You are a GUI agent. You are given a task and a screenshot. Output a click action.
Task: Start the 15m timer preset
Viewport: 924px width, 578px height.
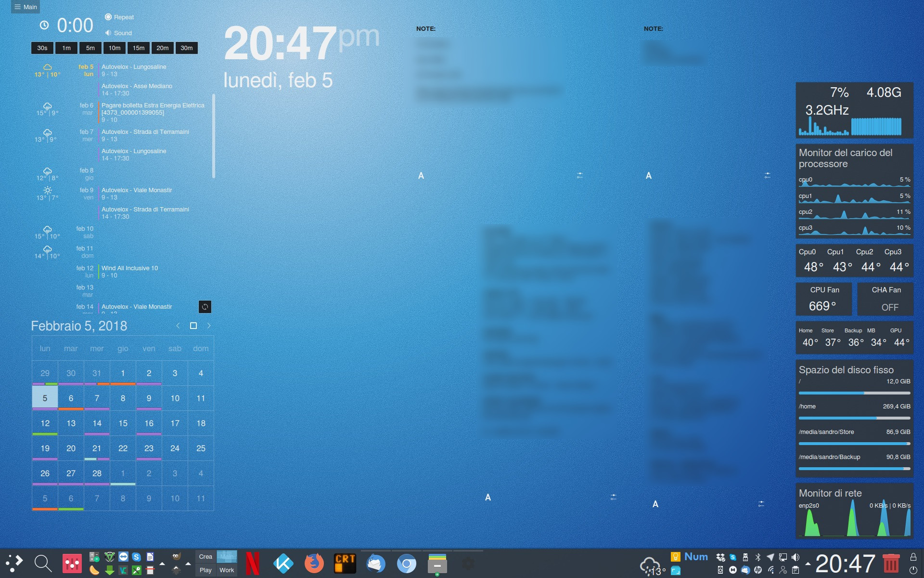click(x=139, y=48)
